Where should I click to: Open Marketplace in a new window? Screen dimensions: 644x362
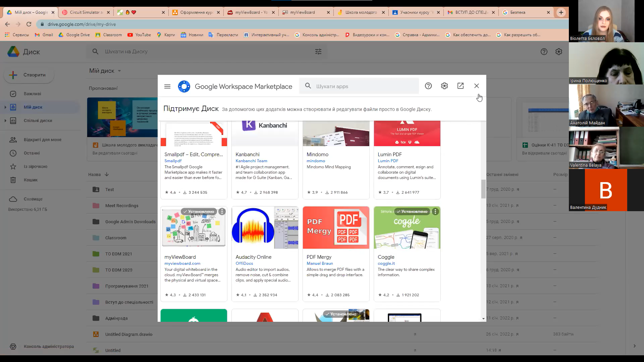pos(461,86)
